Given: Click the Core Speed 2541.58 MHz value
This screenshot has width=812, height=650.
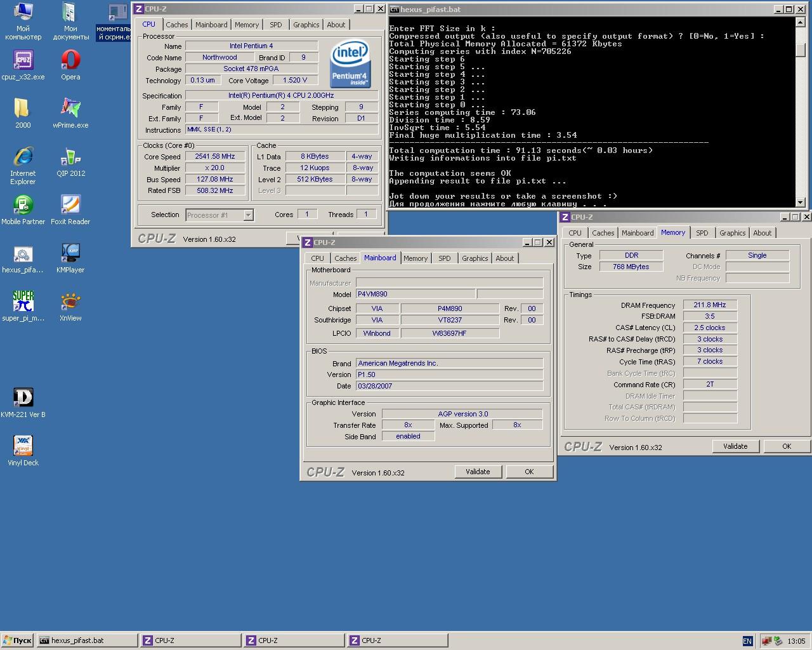Looking at the screenshot, I should tap(215, 156).
